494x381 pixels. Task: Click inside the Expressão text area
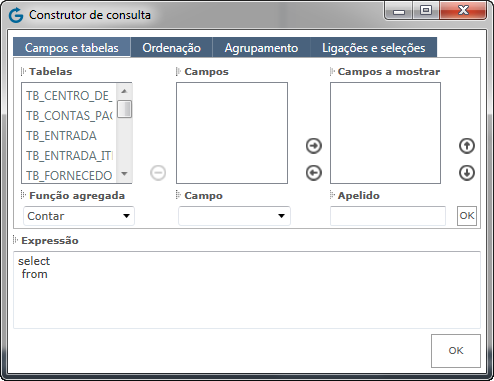(247, 290)
